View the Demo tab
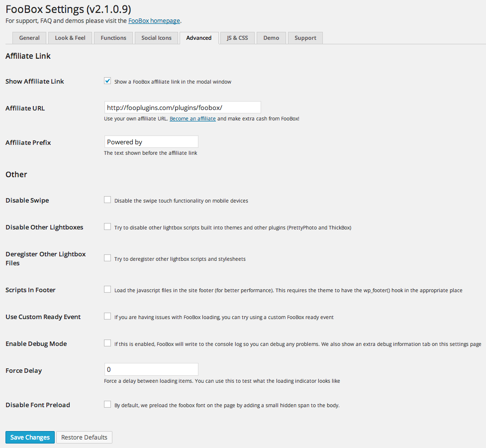 pyautogui.click(x=271, y=38)
